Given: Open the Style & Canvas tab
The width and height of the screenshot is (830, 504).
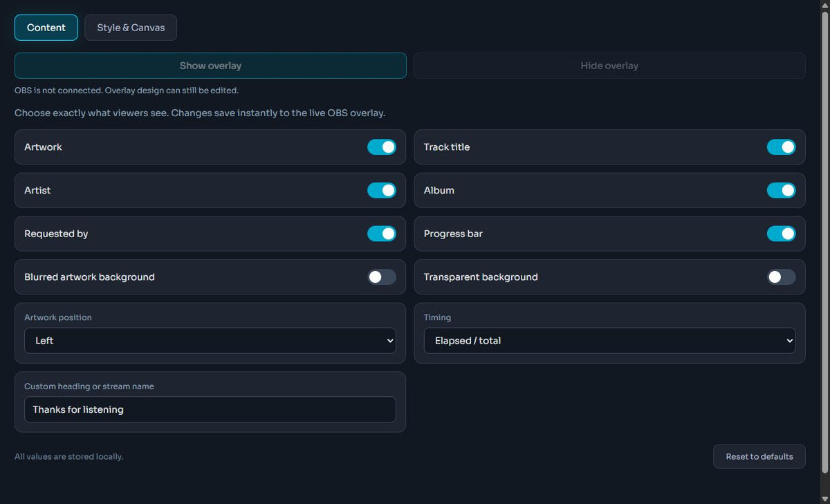Looking at the screenshot, I should (131, 28).
